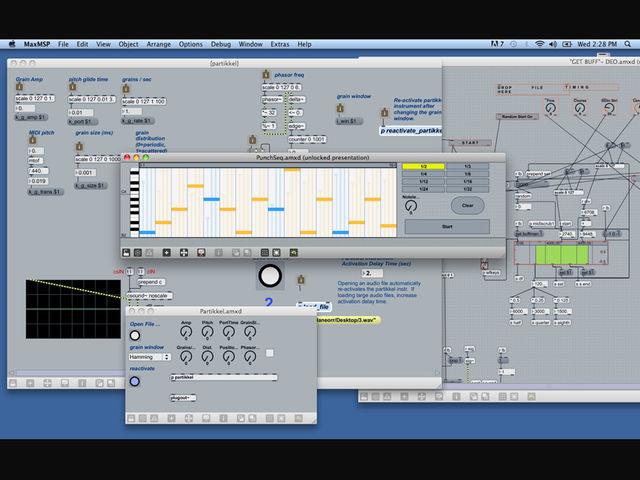Click the green rightmost icon in PunchSeq toolbar
The height and width of the screenshot is (480, 640).
point(293,253)
